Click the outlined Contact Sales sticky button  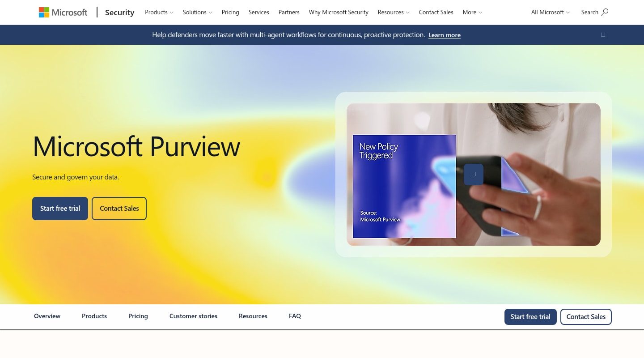click(586, 317)
